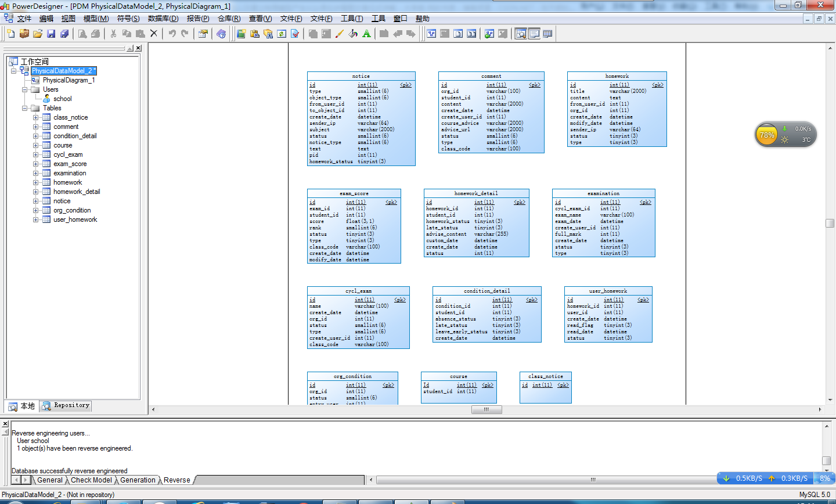Click the Check Model checkmark icon
Viewport: 836px width, 504px height.
[295, 34]
